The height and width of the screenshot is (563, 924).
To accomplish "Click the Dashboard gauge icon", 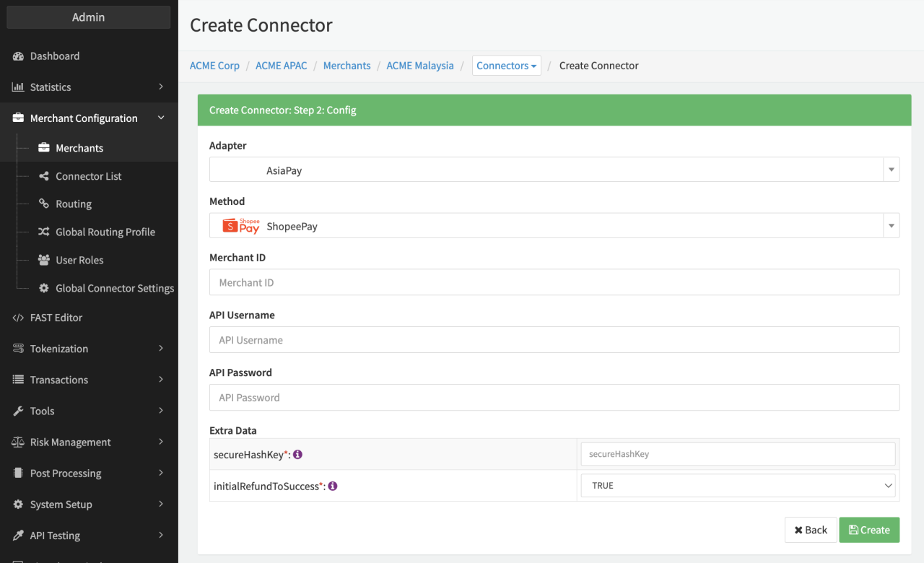I will click(18, 56).
